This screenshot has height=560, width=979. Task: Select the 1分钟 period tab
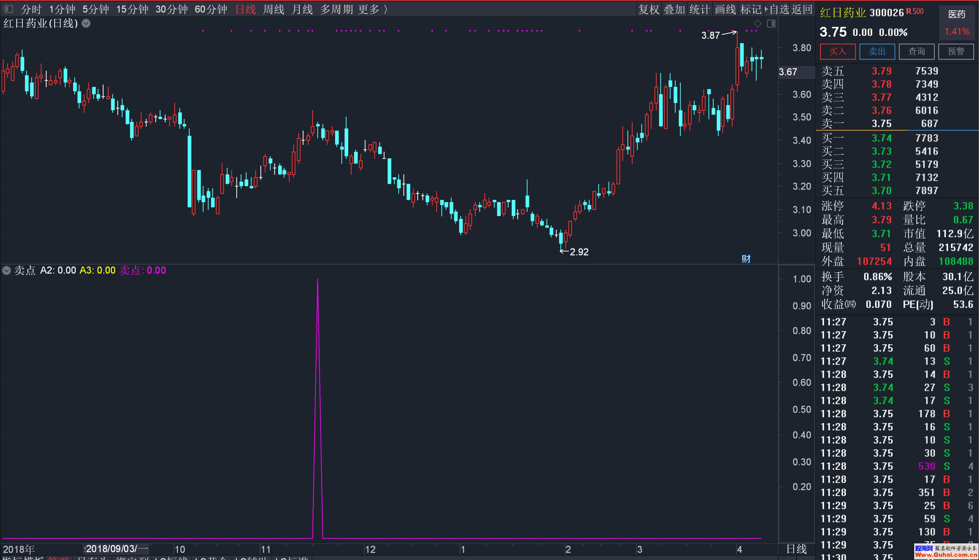pos(62,9)
